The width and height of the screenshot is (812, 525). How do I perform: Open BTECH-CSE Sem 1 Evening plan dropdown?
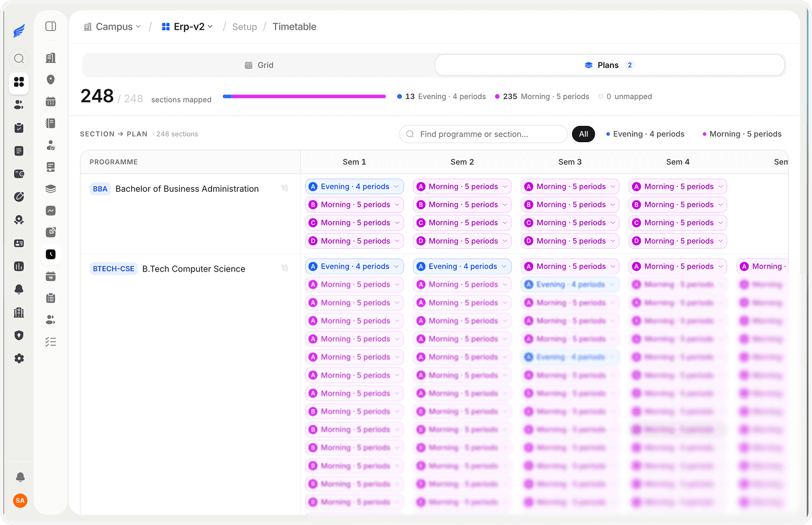click(355, 266)
